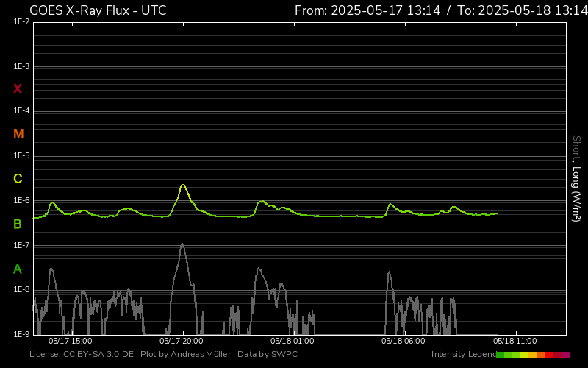Click the tallest peak of the gray short-wavelength curve
588x368 pixels.
pyautogui.click(x=182, y=244)
